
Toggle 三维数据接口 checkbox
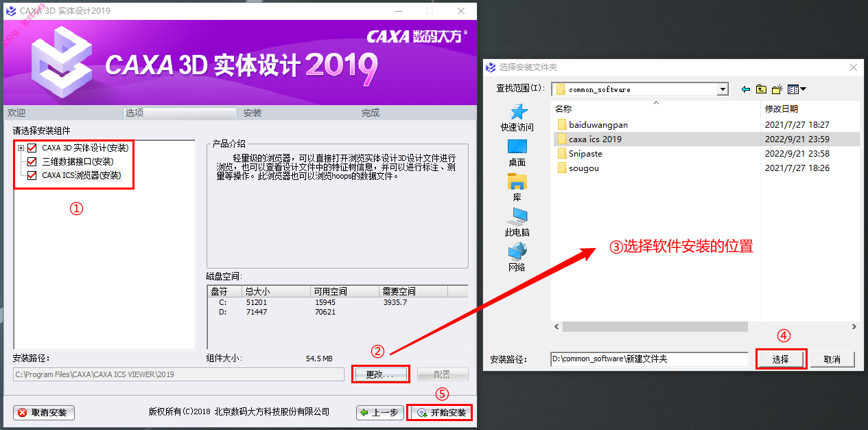[x=32, y=161]
